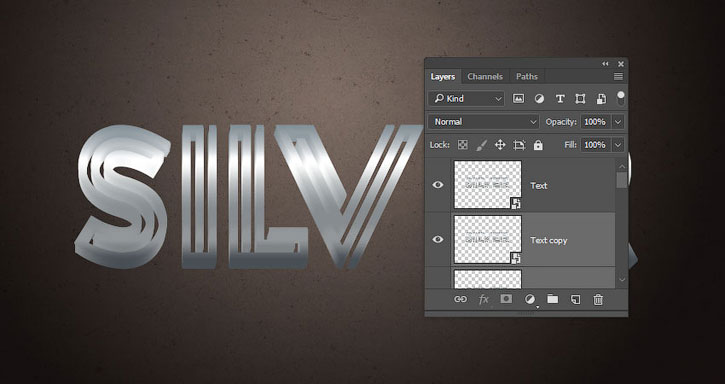Filter for pixel layers
The width and height of the screenshot is (725, 384).
coord(518,99)
